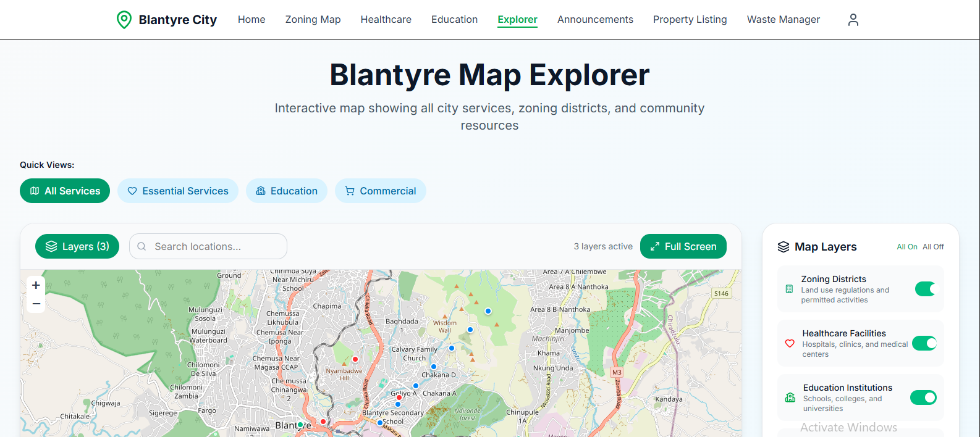The image size is (980, 437).
Task: Switch off Education Institutions layer
Action: click(x=924, y=397)
